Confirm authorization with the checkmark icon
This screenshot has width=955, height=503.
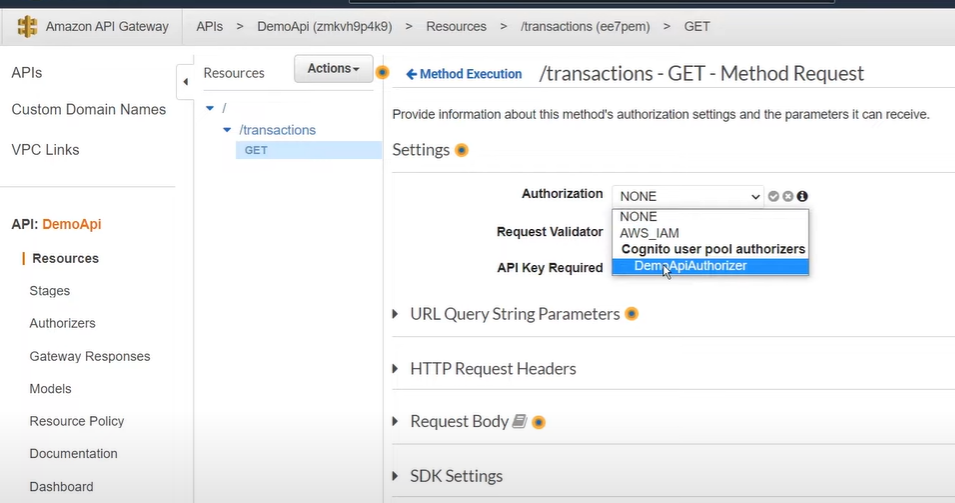pos(774,196)
